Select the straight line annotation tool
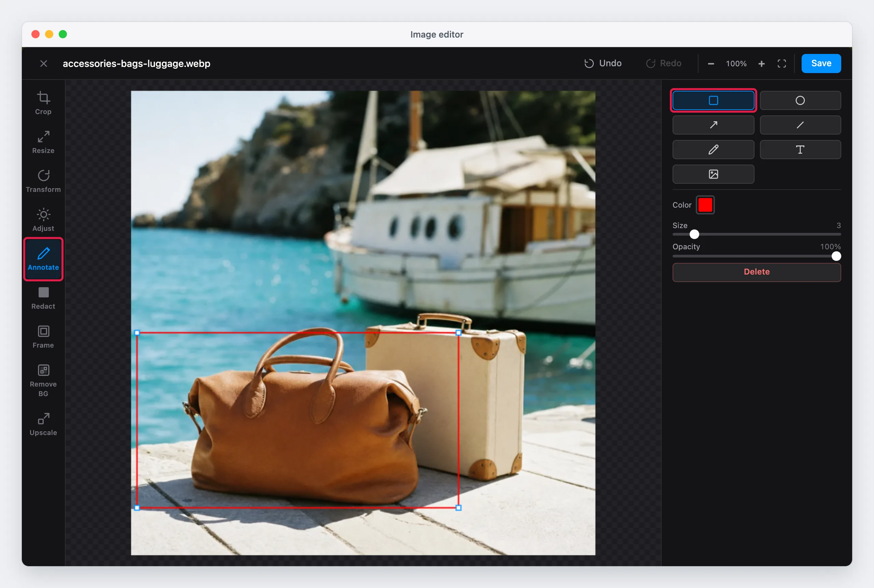The width and height of the screenshot is (874, 588). pyautogui.click(x=800, y=125)
